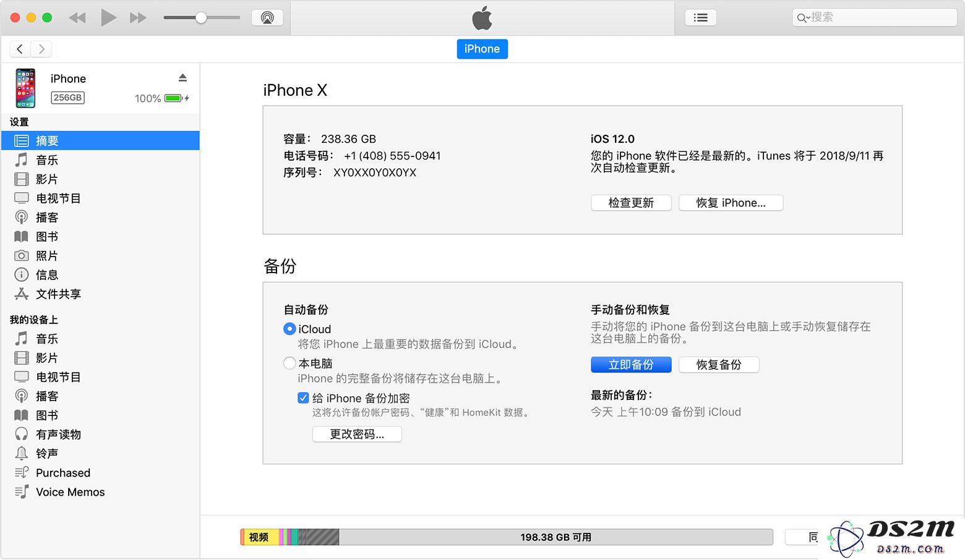965x560 pixels.
Task: Open 图书 under 设置 section
Action: coord(100,237)
